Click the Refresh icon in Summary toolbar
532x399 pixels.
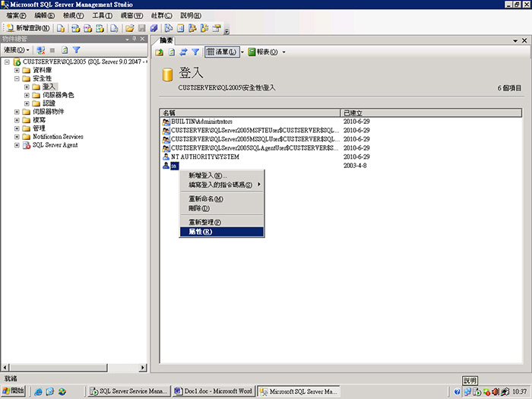[172, 52]
